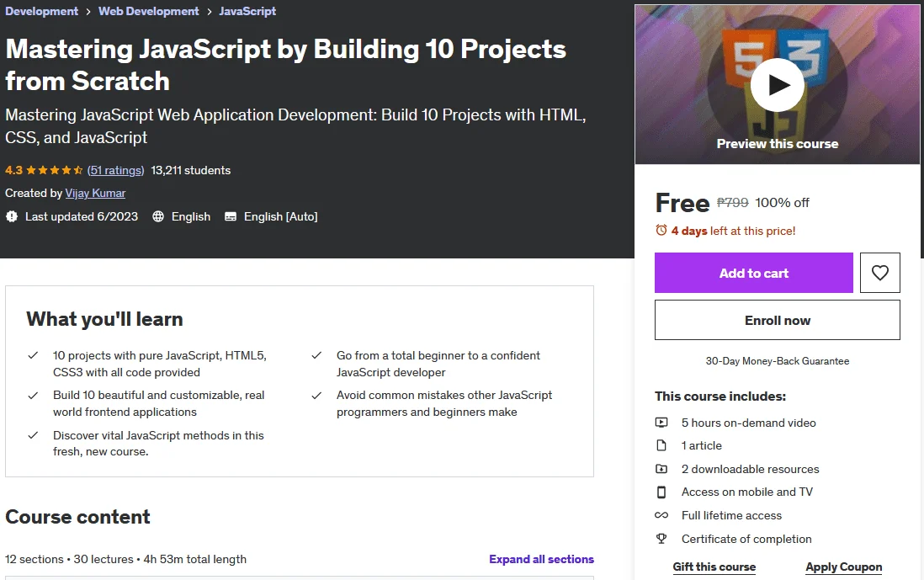Click Gift this course link

tap(714, 567)
